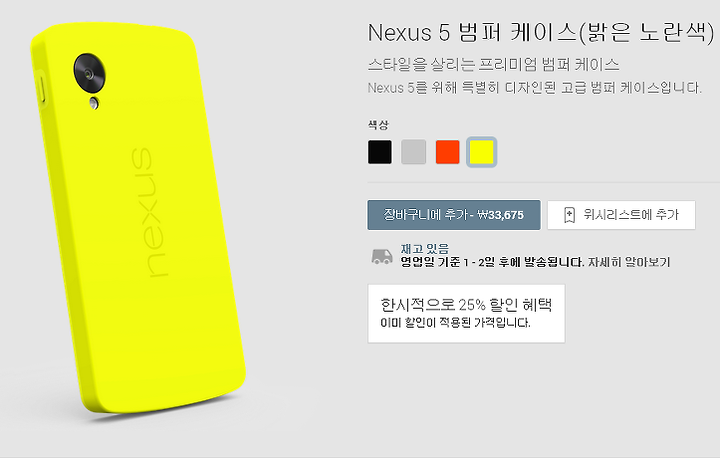Click the delivery truck icon
This screenshot has height=458, width=720.
click(382, 257)
